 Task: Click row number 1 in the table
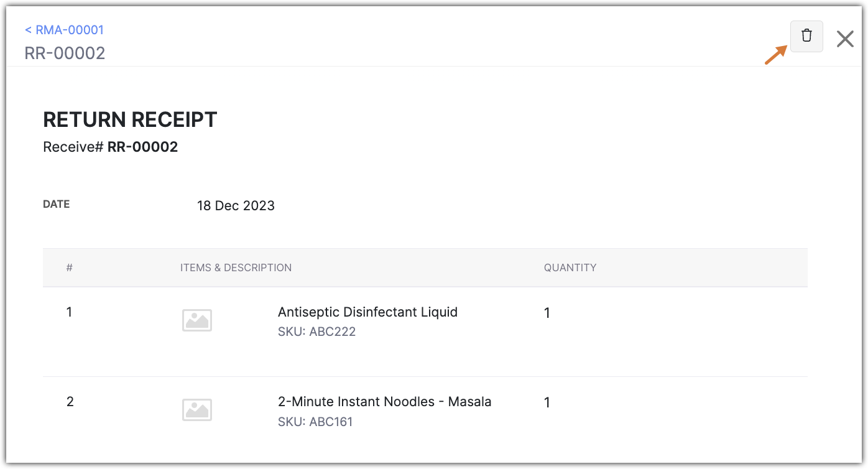pos(70,312)
